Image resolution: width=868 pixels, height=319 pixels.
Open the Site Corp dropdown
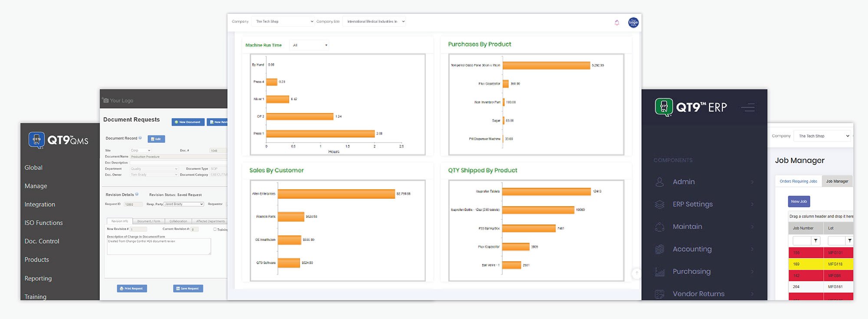[x=141, y=151]
